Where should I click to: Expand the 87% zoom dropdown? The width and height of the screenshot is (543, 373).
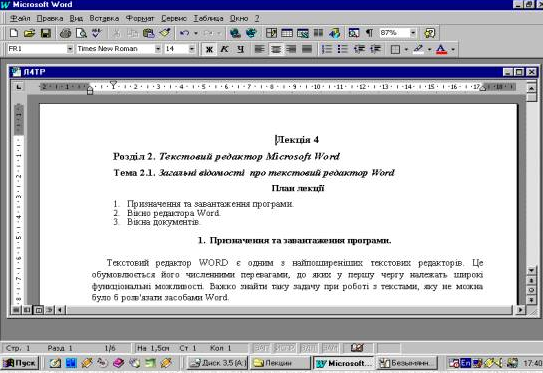pyautogui.click(x=413, y=33)
